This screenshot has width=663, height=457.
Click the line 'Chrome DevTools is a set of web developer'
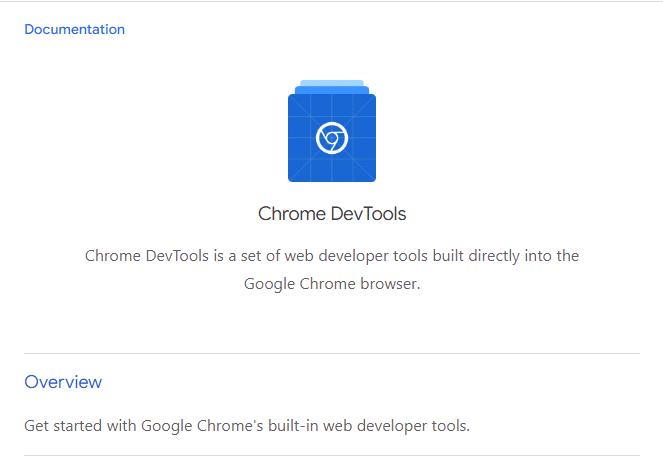[x=332, y=256]
